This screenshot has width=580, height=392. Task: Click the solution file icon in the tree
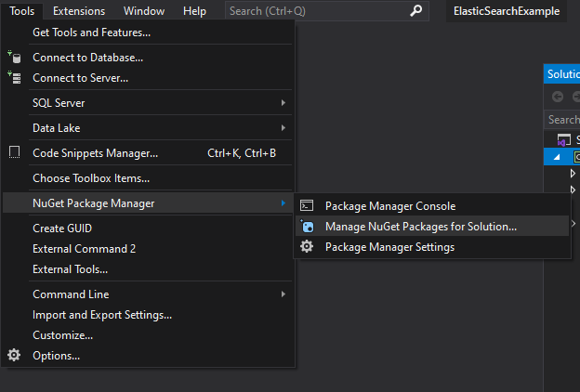click(563, 140)
